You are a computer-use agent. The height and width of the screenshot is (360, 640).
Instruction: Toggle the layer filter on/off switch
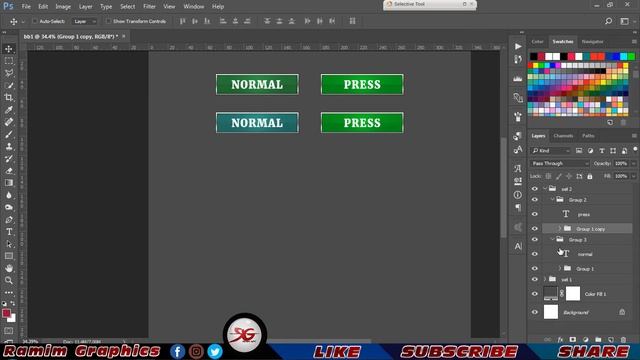coord(635,150)
